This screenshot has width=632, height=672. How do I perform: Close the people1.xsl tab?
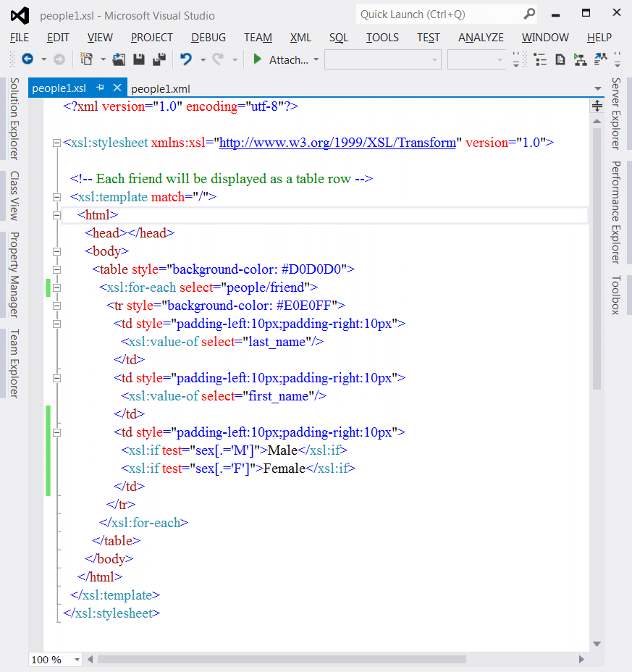(117, 88)
